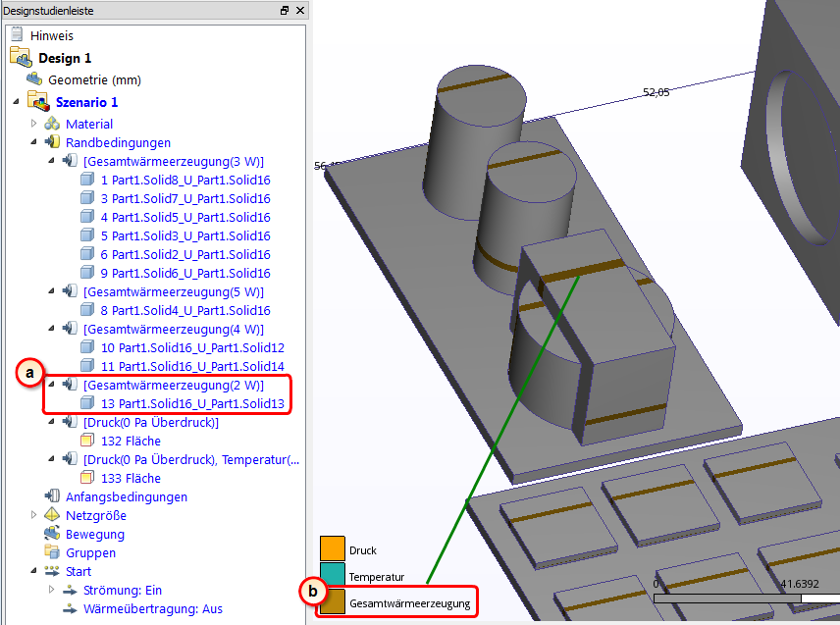Expand the Material node
Viewport: 840px width, 625px height.
(33, 124)
